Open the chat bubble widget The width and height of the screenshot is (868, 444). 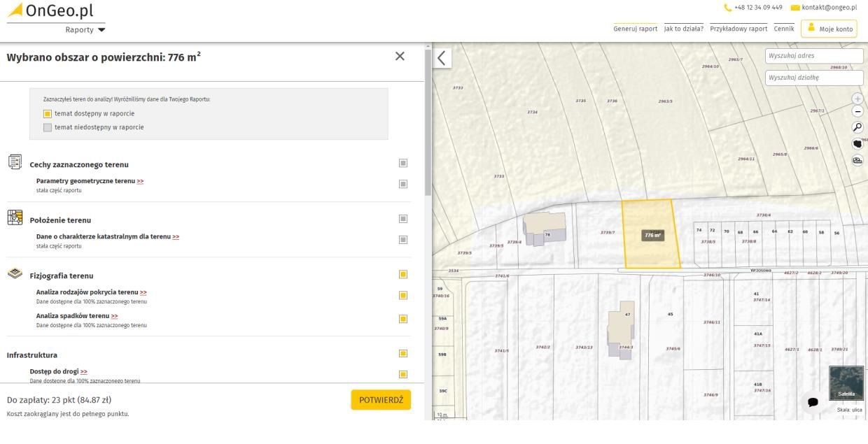point(813,402)
